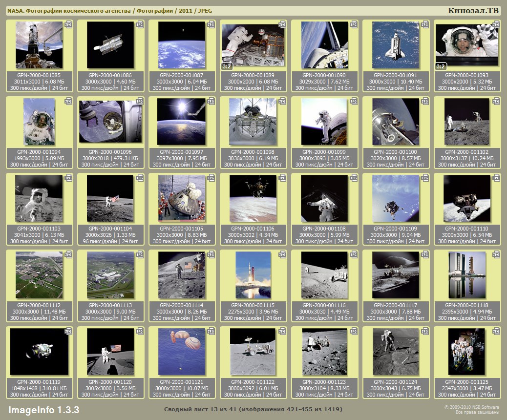Select the parachutes splashdown thumbnail GPN-2000-001121
This screenshot has height=420, width=507.
point(182,352)
